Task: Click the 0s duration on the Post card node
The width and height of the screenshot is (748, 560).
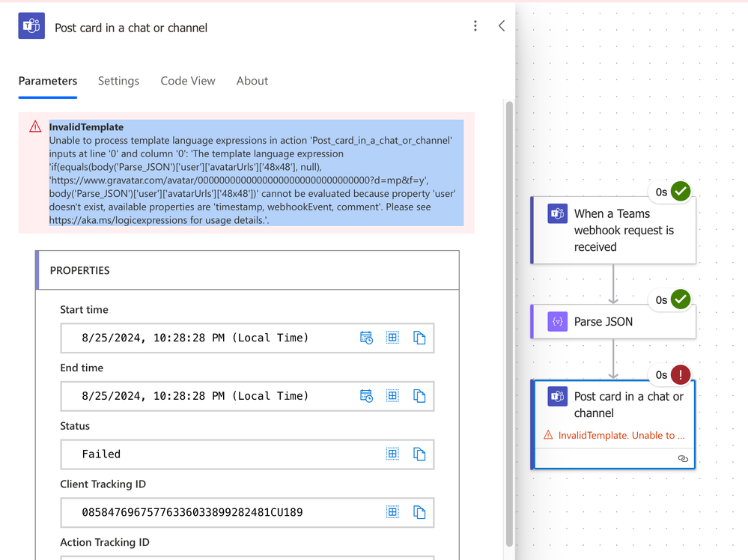Action: [x=661, y=375]
